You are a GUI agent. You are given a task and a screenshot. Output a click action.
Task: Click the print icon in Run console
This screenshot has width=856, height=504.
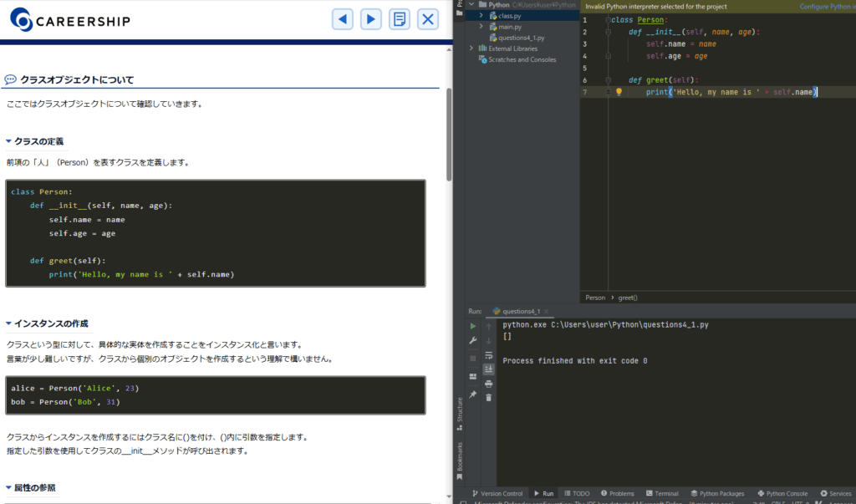click(x=489, y=384)
